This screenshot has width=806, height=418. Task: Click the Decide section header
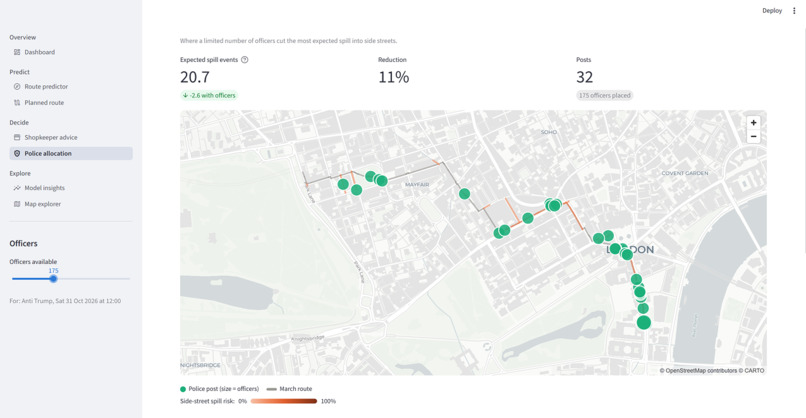pos(19,122)
